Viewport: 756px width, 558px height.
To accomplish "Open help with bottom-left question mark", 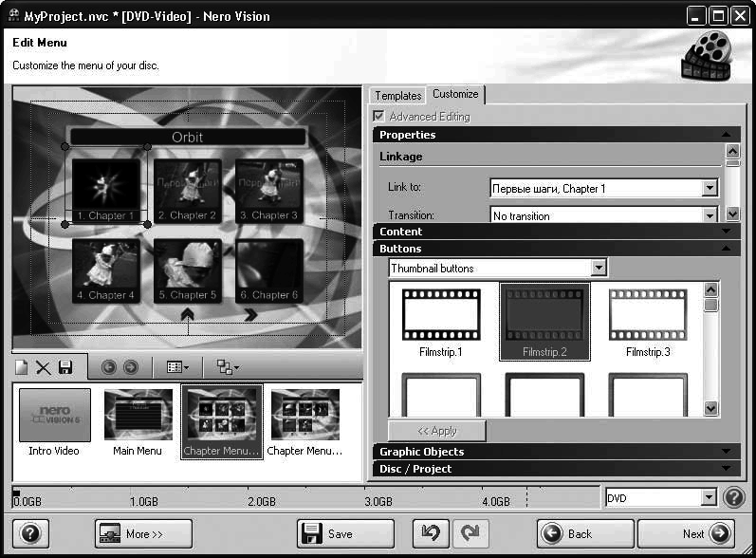I will coord(29,533).
